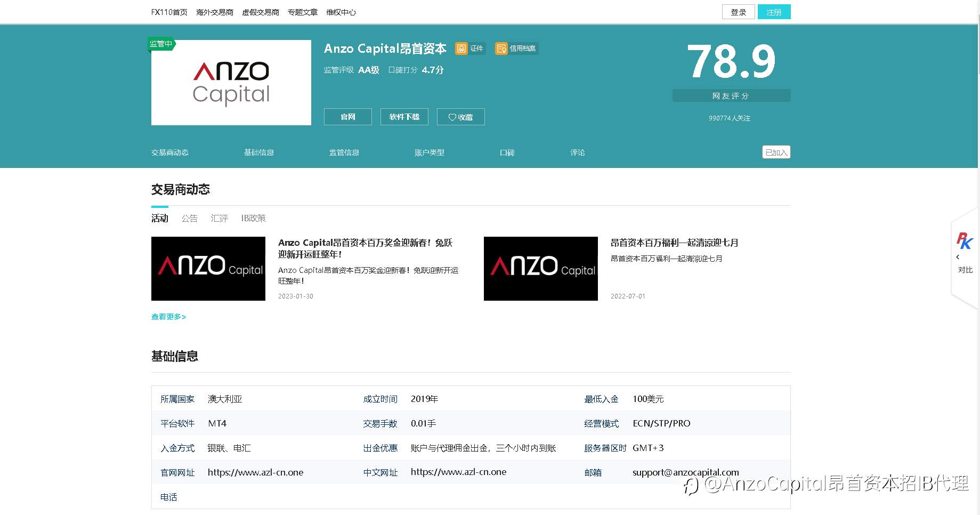Click the 软件下载 button
This screenshot has height=515, width=980.
[404, 117]
